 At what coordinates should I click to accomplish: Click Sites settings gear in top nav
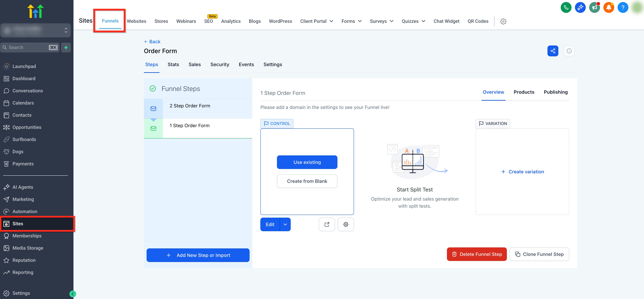click(503, 21)
